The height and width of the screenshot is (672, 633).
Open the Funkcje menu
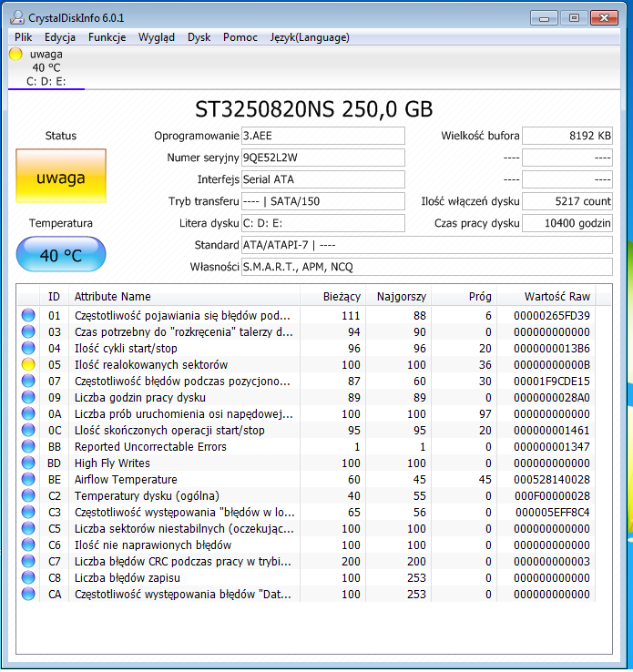click(107, 37)
